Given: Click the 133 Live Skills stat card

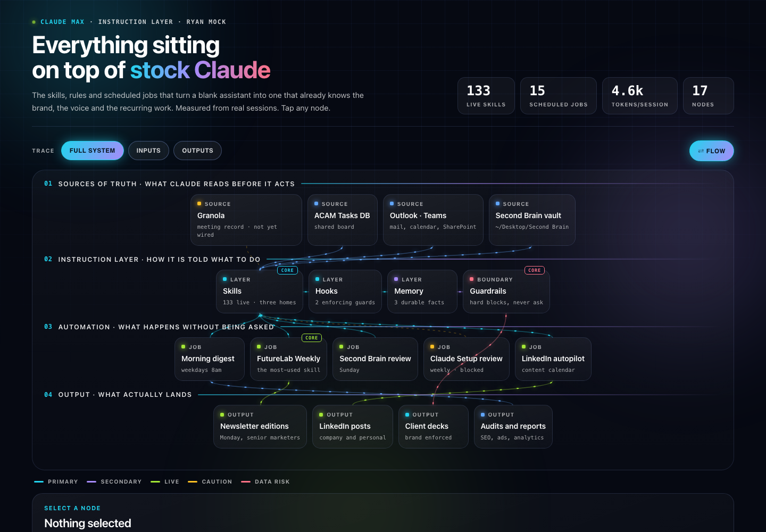Looking at the screenshot, I should coord(486,96).
